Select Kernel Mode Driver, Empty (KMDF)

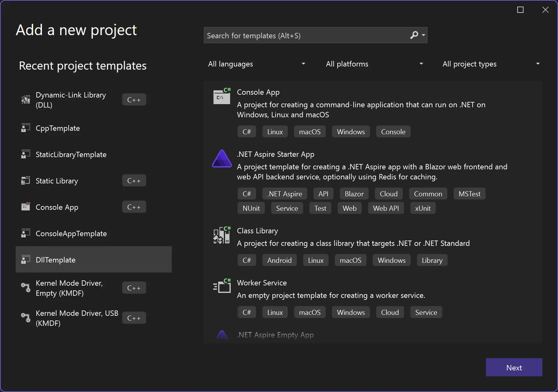[x=94, y=288]
